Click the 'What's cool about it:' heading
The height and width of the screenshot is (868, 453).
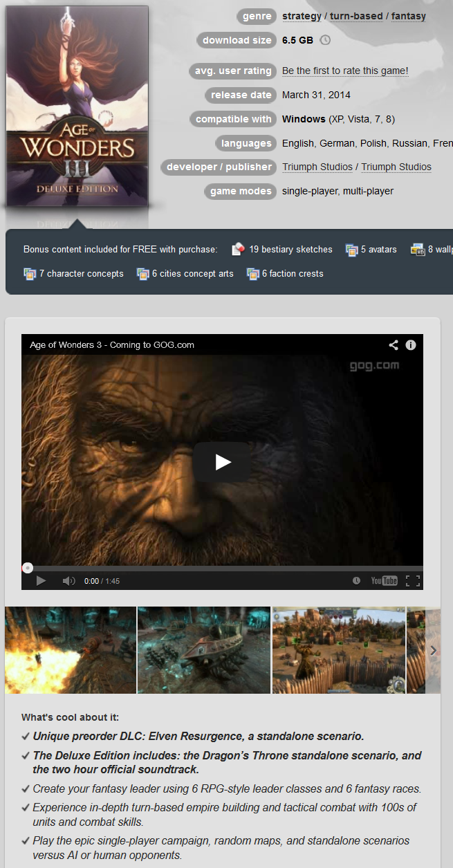coord(70,717)
